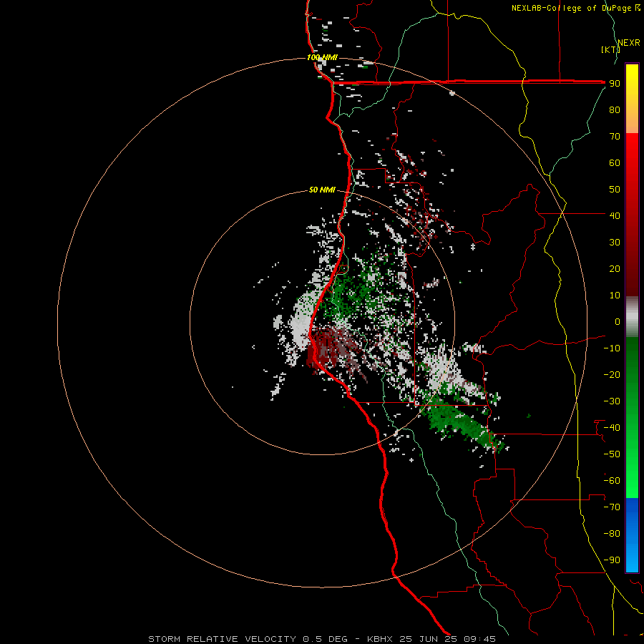Viewport: 644px width, 644px height.
Task: Select the -90 label on the velocity scale
Action: click(612, 560)
